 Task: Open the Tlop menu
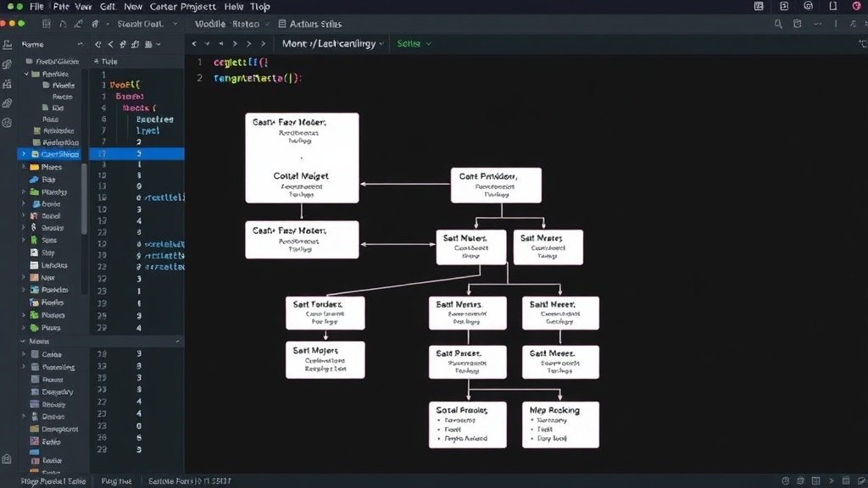point(259,7)
